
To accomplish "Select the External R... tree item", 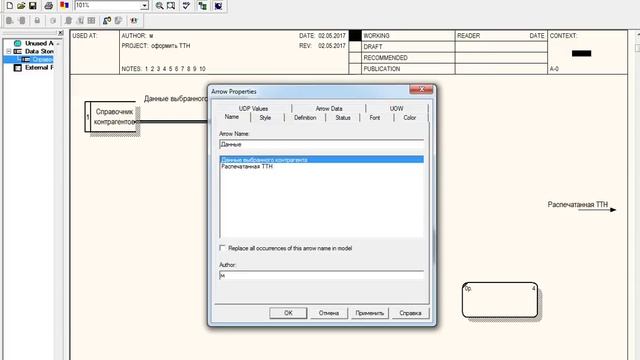I will click(39, 68).
